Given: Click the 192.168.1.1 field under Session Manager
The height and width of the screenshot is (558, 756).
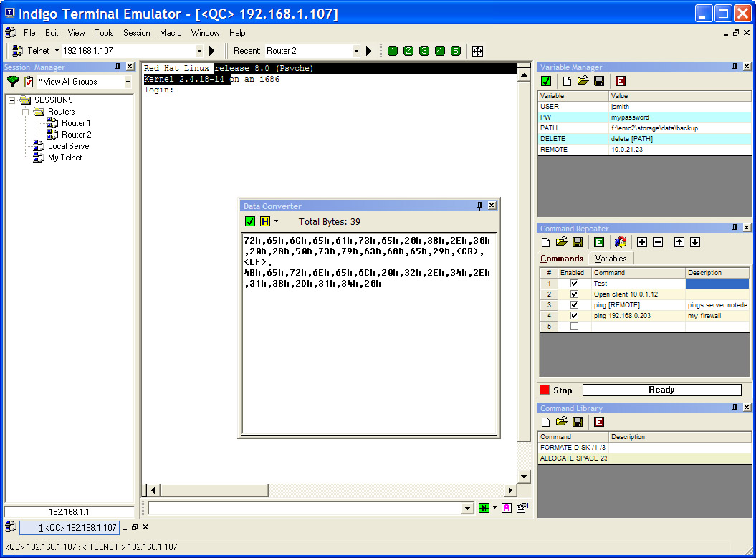Looking at the screenshot, I should [69, 511].
